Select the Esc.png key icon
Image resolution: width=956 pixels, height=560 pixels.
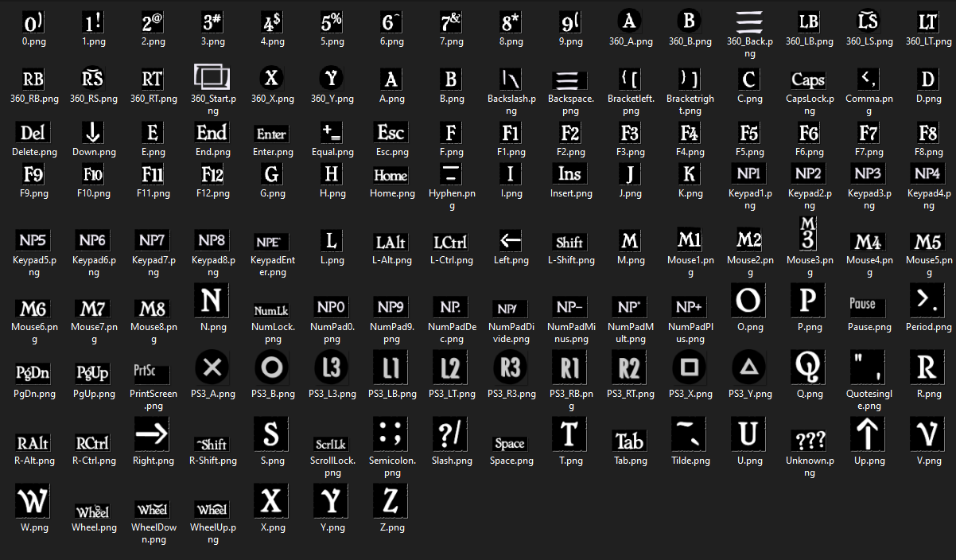(x=391, y=133)
